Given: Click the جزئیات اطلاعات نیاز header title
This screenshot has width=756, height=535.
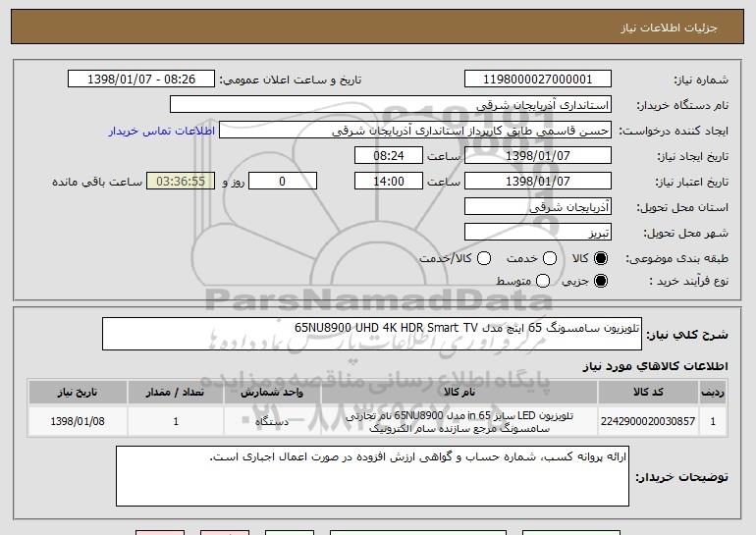Looking at the screenshot, I should click(669, 27).
